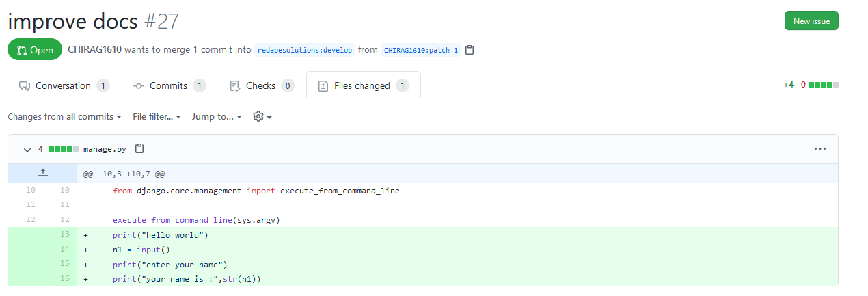Click the print("enter your name") added line

coord(169,264)
